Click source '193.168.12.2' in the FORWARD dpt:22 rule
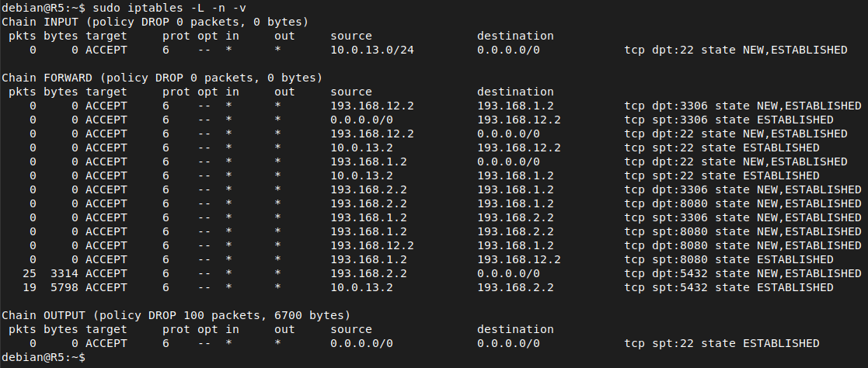 [372, 134]
